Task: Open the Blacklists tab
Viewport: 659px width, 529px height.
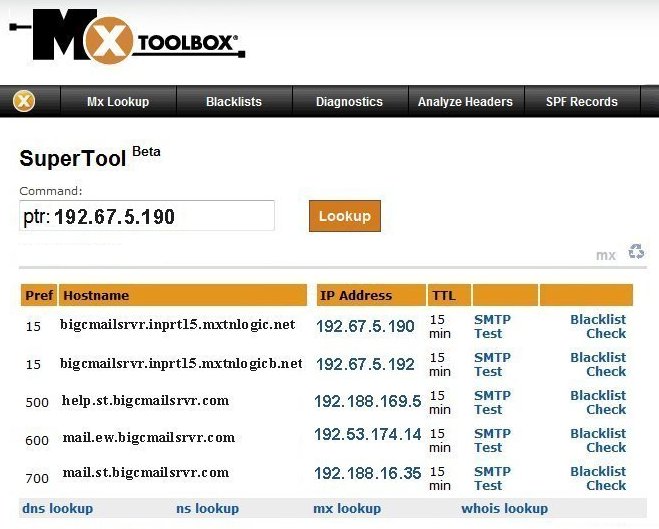Action: pos(234,102)
